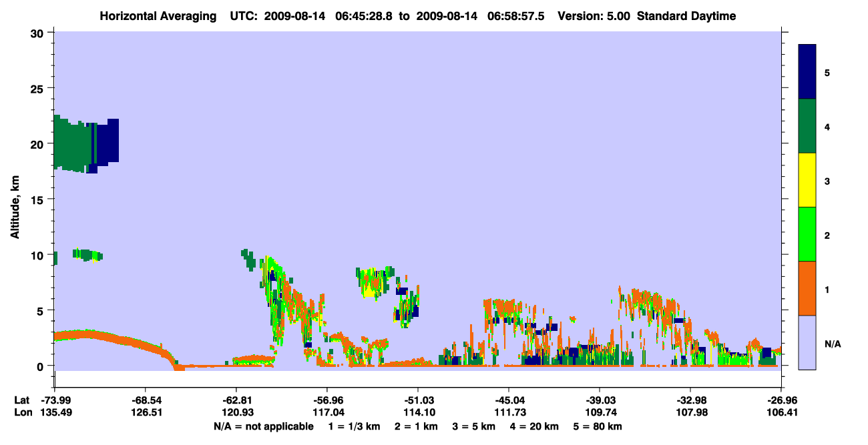Click the colorbar label '3'
The image size is (868, 445).
827,180
